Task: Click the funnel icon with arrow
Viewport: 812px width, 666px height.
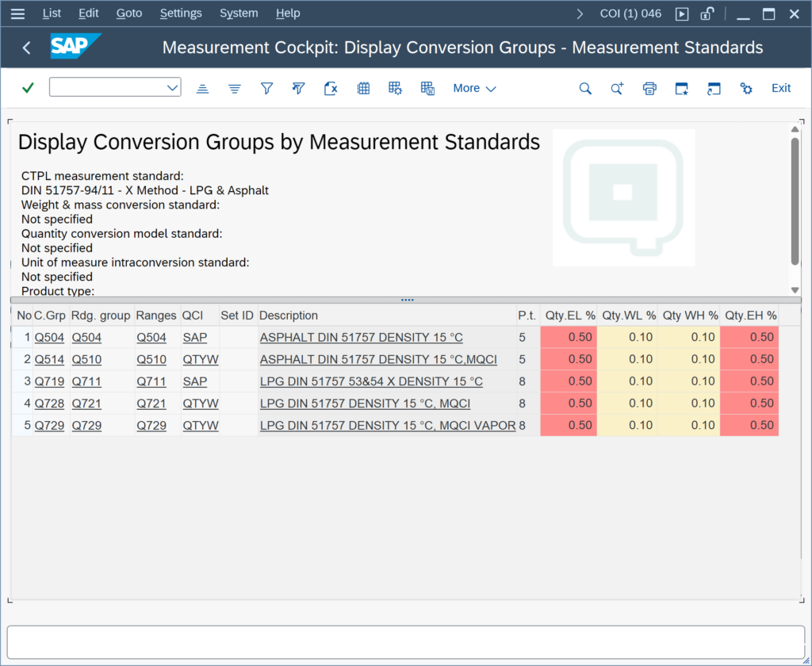Action: point(298,89)
